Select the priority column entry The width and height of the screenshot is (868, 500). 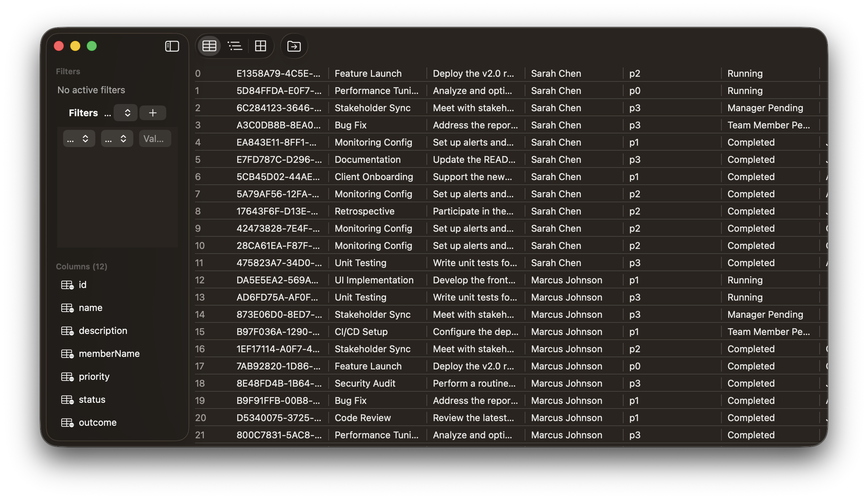pyautogui.click(x=94, y=377)
